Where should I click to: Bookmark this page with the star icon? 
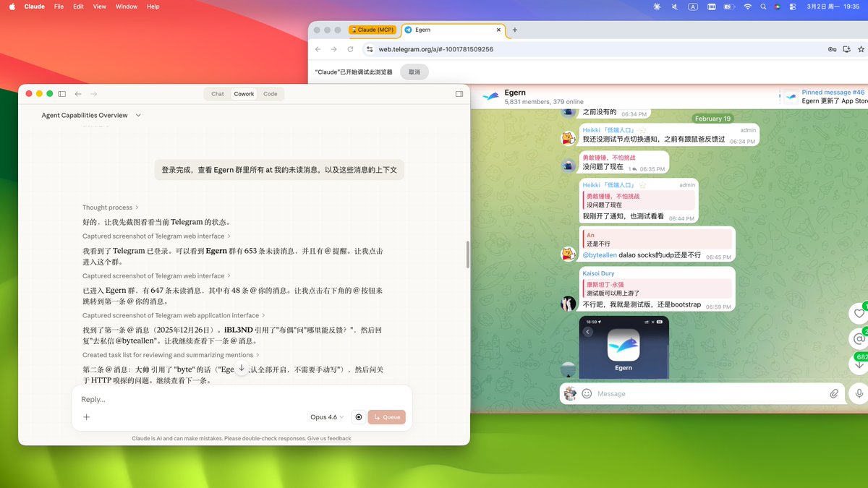861,49
